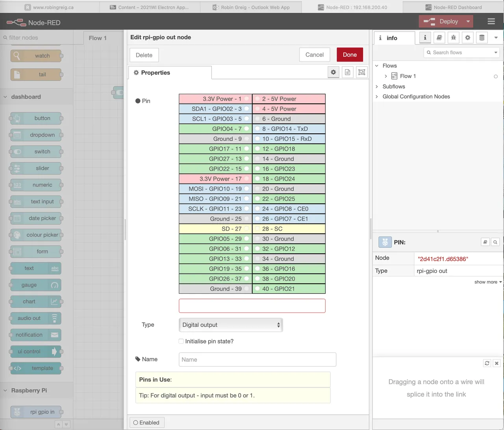Open configuration nodes gear icon in sidebar
The height and width of the screenshot is (430, 504).
click(x=467, y=38)
